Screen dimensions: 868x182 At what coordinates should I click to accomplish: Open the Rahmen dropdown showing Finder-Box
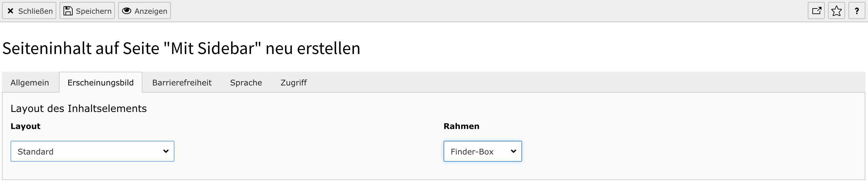coord(482,151)
